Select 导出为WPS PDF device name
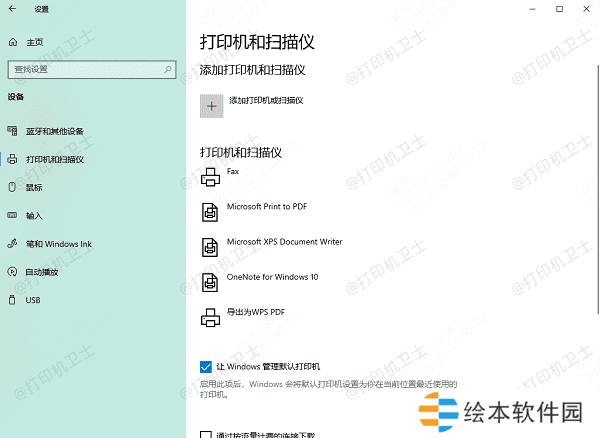The height and width of the screenshot is (438, 600). click(x=256, y=312)
